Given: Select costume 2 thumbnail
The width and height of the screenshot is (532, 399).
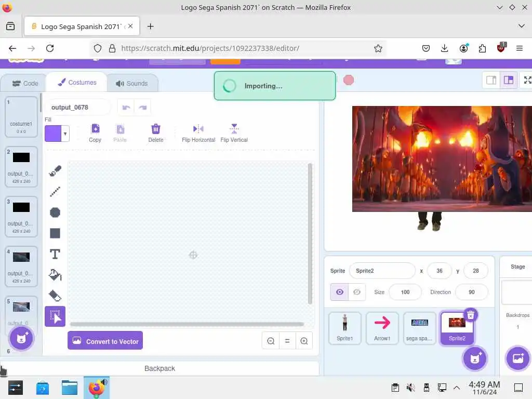Looking at the screenshot, I should click(x=21, y=167).
